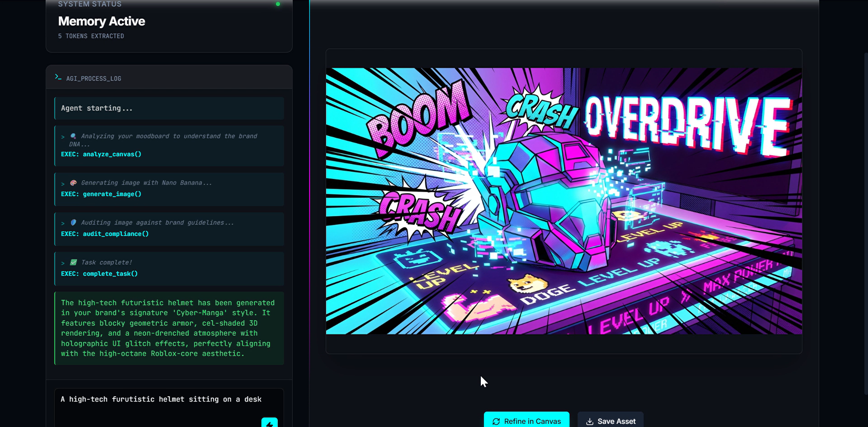Click the "Generating image with Nano Banana..." text
Viewport: 868px width, 427px height.
pyautogui.click(x=147, y=183)
